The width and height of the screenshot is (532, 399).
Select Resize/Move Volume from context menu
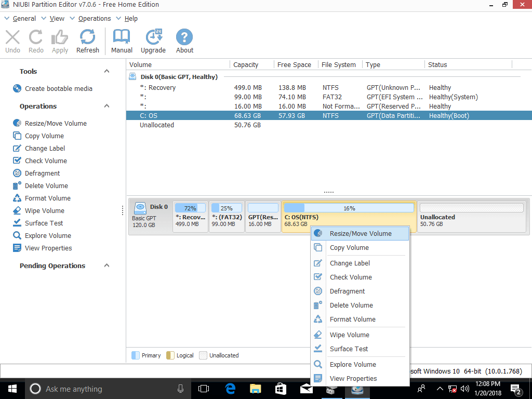(360, 234)
